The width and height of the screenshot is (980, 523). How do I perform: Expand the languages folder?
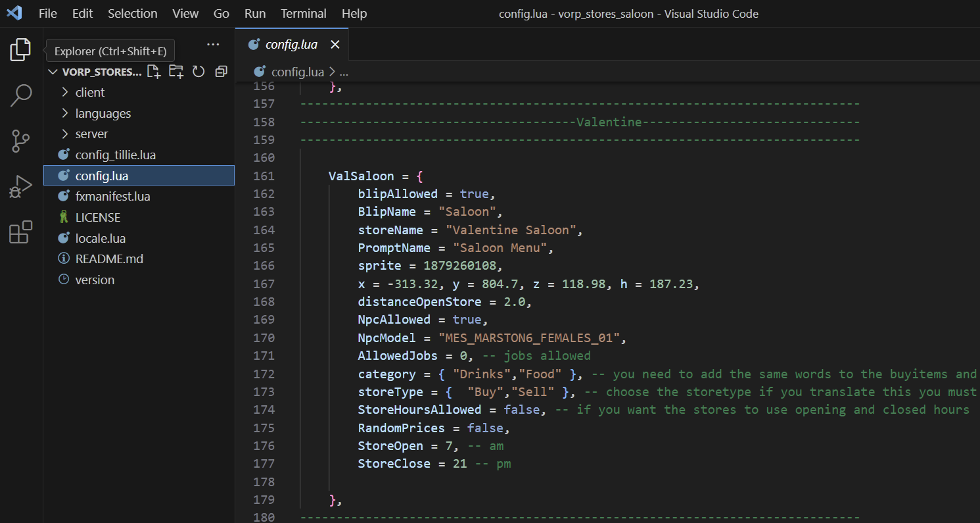139,113
